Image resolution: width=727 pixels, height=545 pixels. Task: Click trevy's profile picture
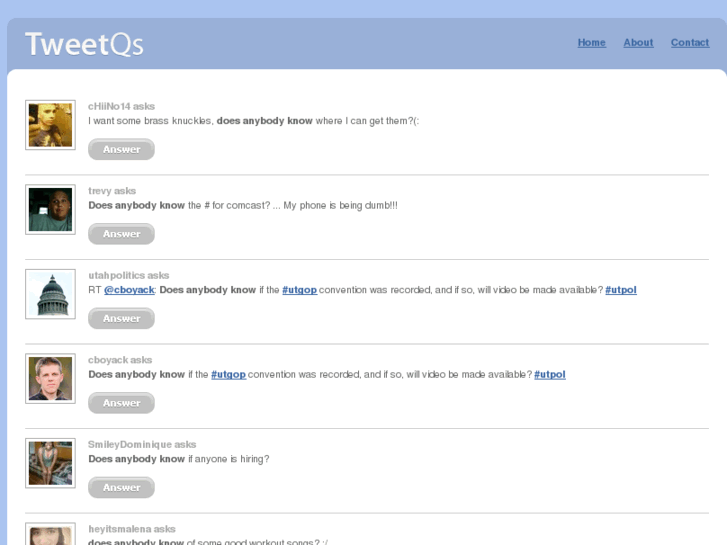click(51, 210)
